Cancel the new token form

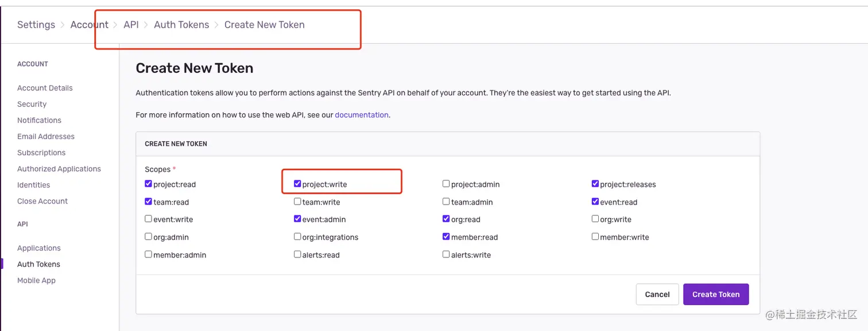click(657, 294)
